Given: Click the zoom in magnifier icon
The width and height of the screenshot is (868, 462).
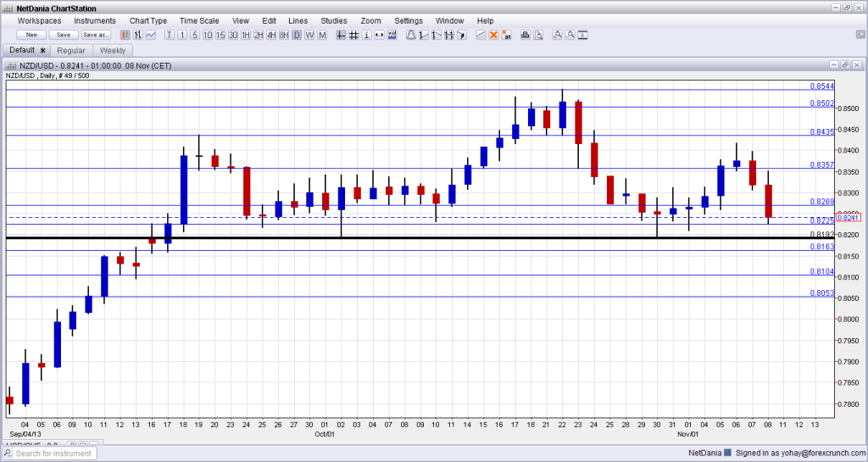Looking at the screenshot, I should point(557,35).
